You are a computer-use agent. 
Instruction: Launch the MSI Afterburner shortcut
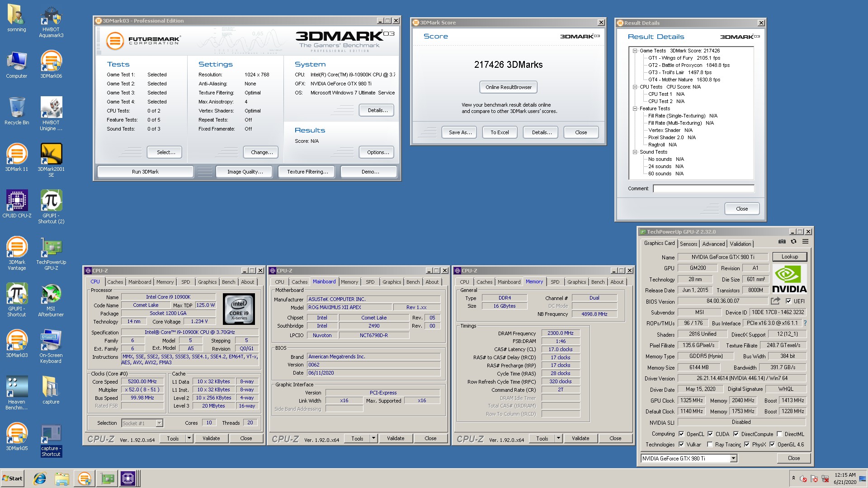coord(51,300)
